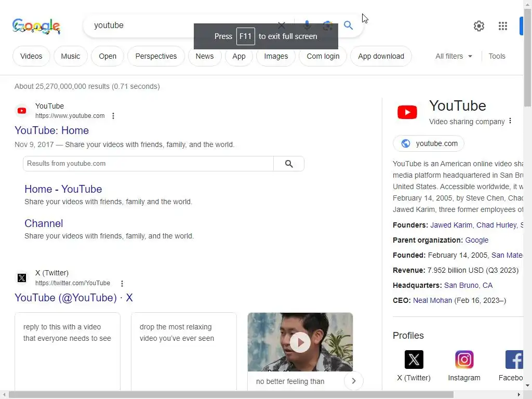Select the Images filter chip
Screen dimensions: 532x399
[x=276, y=56]
